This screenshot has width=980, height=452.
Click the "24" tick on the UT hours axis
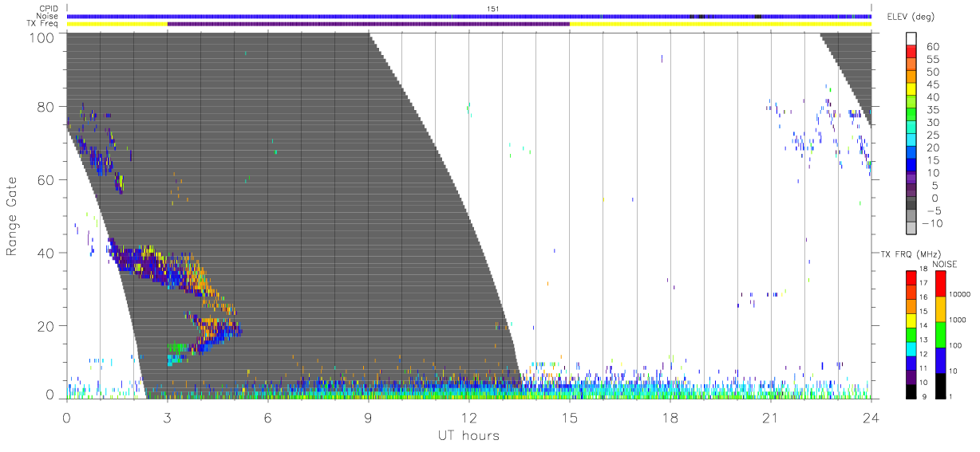pos(871,419)
